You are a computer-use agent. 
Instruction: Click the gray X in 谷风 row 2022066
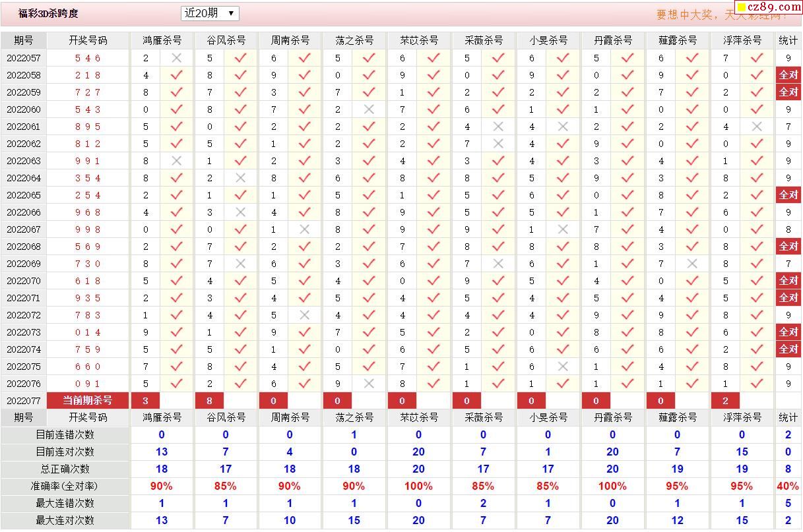point(241,212)
